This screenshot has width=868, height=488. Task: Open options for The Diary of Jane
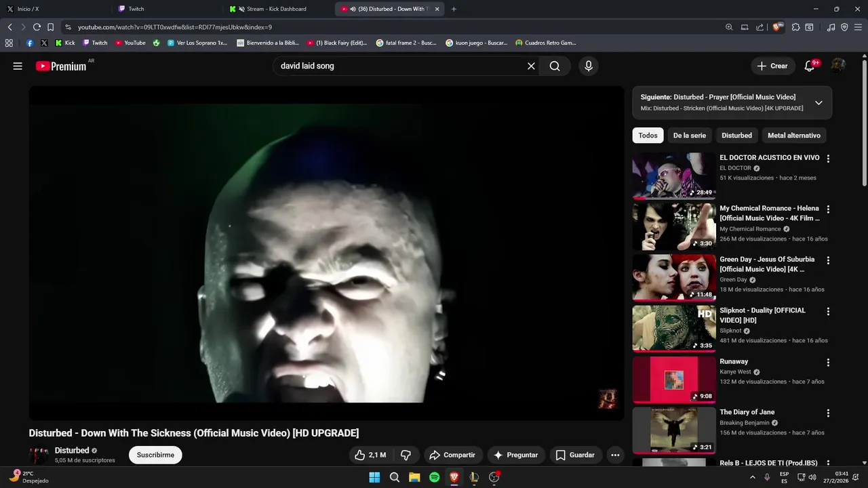point(828,413)
